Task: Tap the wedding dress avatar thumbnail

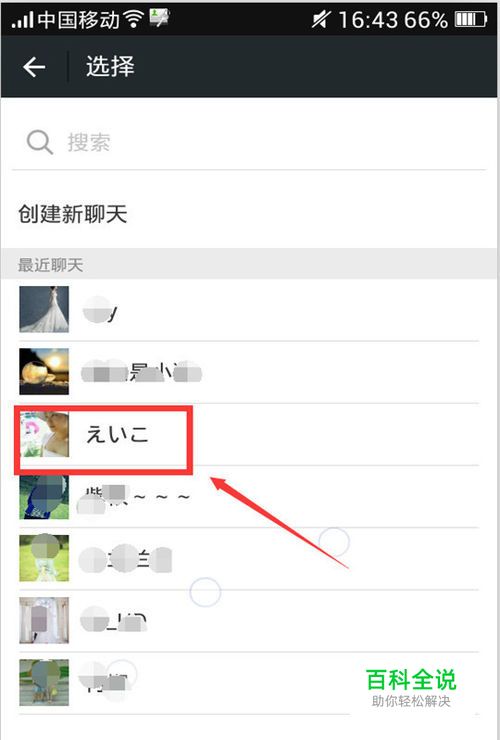Action: pyautogui.click(x=44, y=309)
